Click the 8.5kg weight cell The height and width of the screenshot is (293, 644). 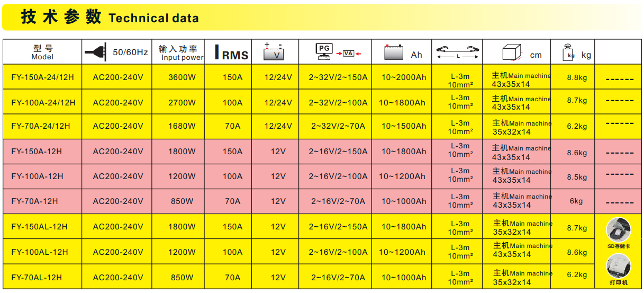577,177
